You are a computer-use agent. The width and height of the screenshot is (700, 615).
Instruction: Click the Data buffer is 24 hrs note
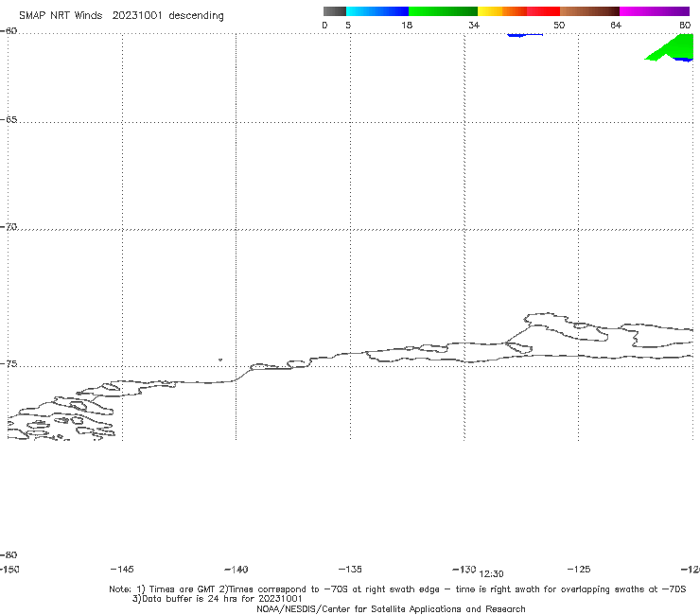coord(218,599)
